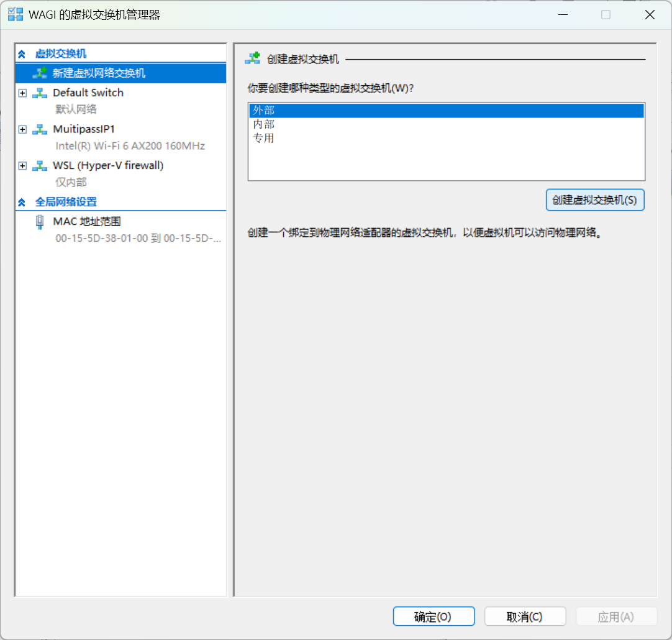The height and width of the screenshot is (640, 672).
Task: Click the WSL (Hyper-V firewall) switch icon
Action: pyautogui.click(x=40, y=166)
